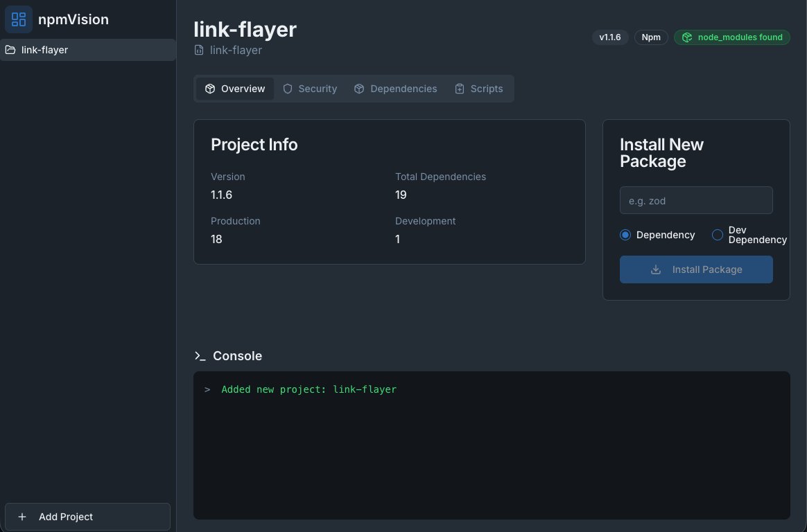Click the Console section heading

pyautogui.click(x=237, y=355)
